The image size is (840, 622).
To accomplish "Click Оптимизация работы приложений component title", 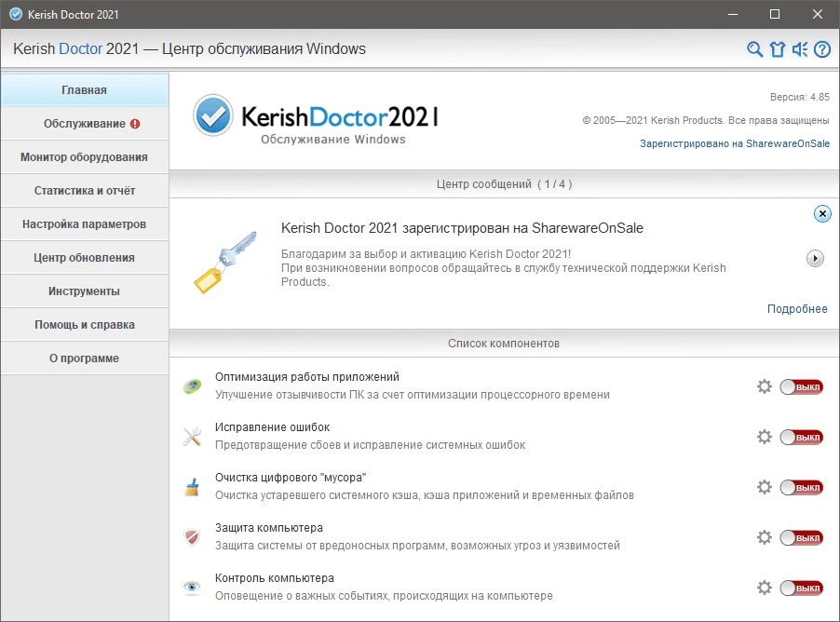I will pos(307,376).
